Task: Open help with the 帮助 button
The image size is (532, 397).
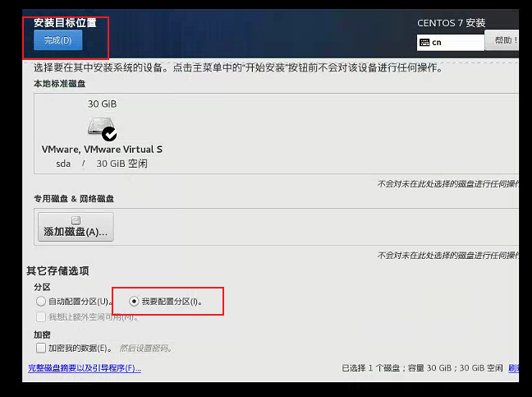Action: [x=502, y=40]
